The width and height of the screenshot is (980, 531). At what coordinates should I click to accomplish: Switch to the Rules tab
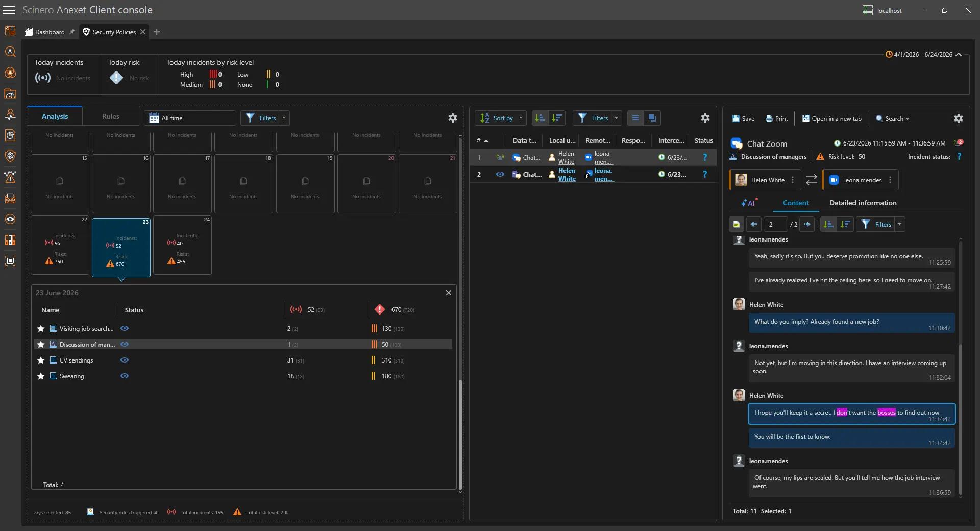pos(111,117)
